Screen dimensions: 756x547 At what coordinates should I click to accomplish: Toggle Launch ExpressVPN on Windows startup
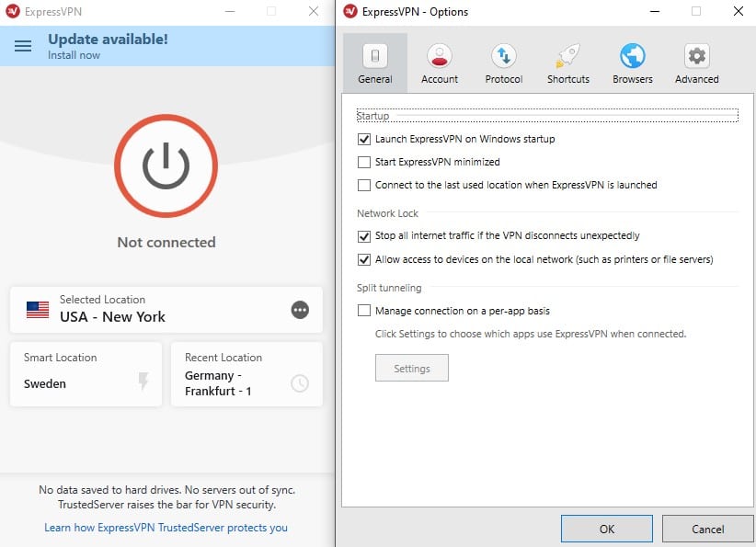coord(364,140)
